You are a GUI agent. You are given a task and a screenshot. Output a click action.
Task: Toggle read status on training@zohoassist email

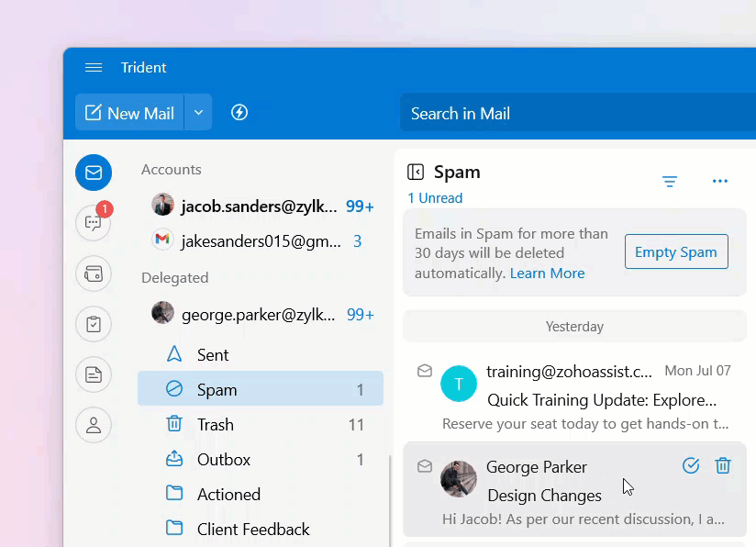click(424, 371)
